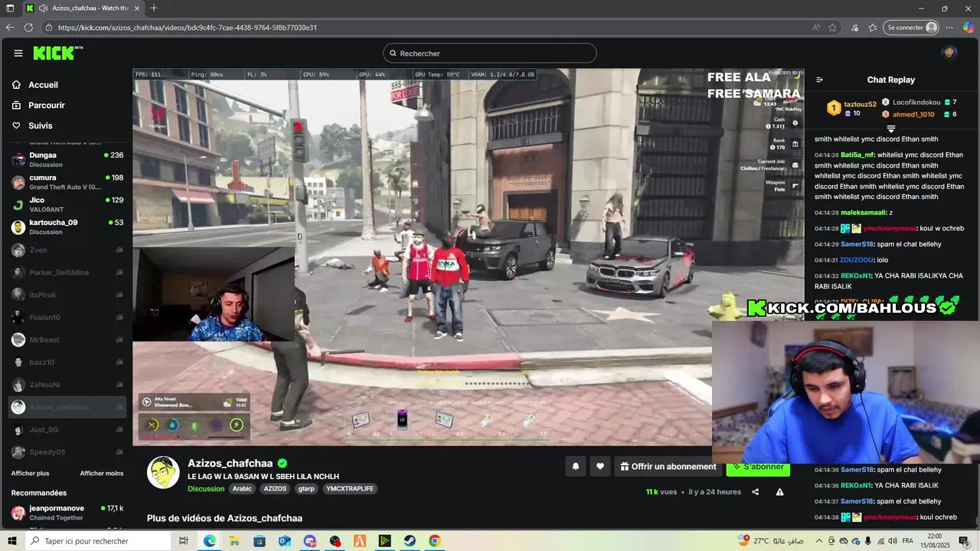Click Offrir un abonnement button

[x=668, y=467]
